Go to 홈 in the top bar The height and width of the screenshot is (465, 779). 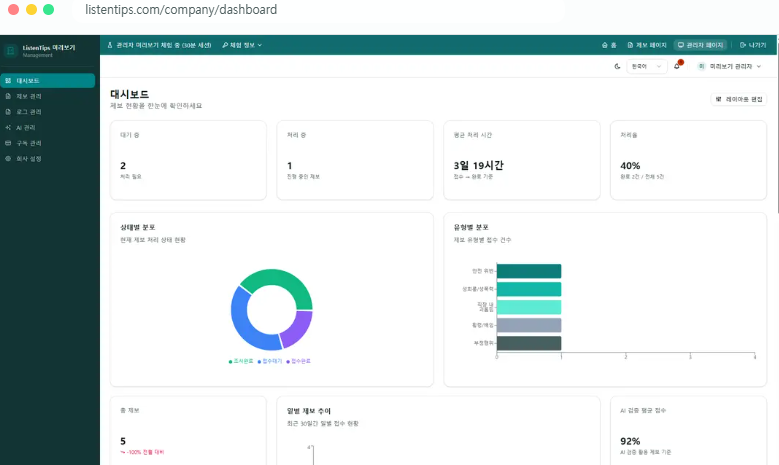pos(609,45)
